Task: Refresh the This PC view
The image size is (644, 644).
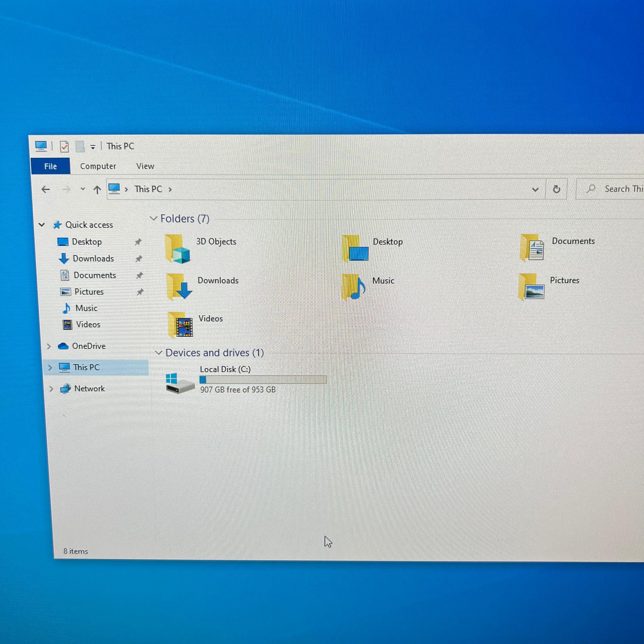Action: 556,189
